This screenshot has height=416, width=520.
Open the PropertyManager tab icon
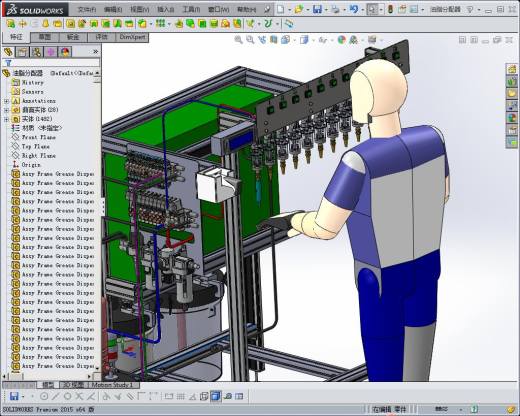(x=22, y=52)
